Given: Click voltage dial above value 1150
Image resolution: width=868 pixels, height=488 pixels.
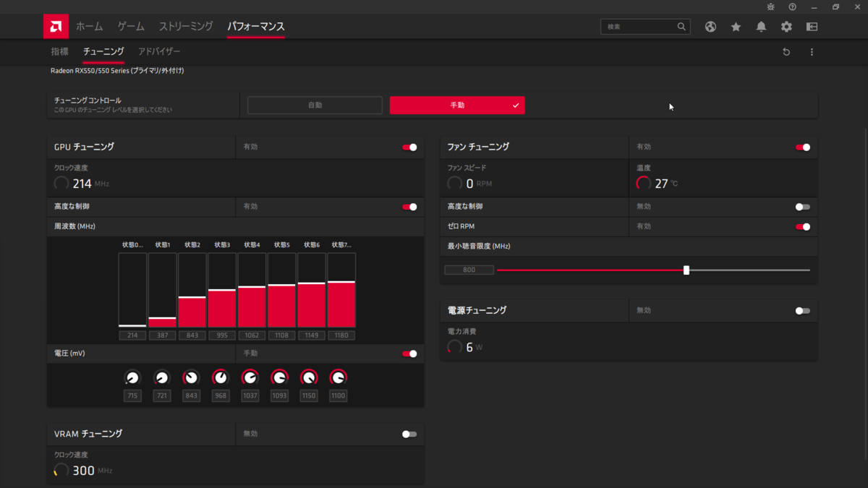Looking at the screenshot, I should pos(309,377).
